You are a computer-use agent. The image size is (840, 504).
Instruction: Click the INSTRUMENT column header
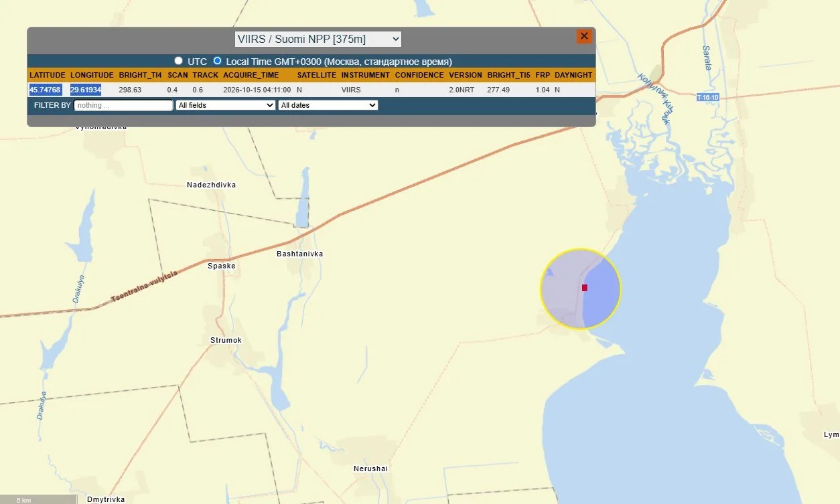[365, 75]
